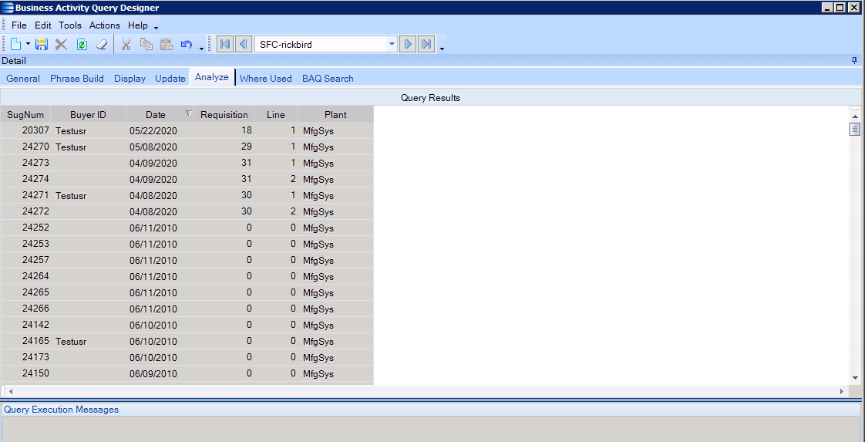
Task: Click the Date column sort arrow
Action: [188, 113]
